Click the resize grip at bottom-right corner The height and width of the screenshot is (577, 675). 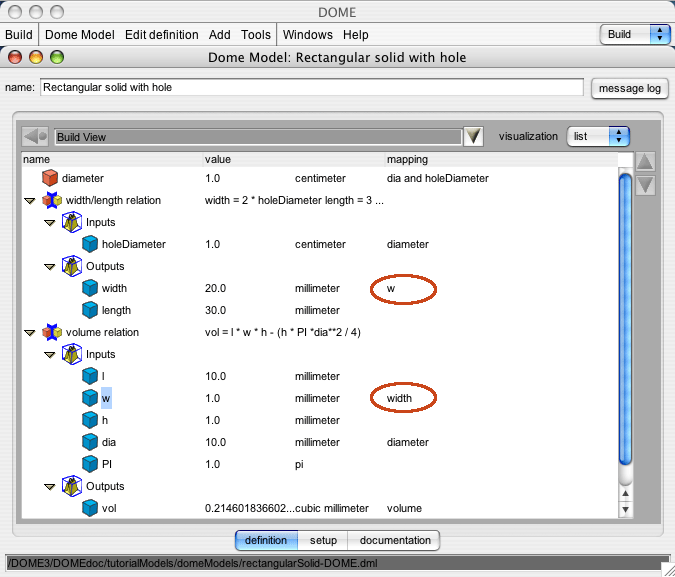(x=668, y=569)
